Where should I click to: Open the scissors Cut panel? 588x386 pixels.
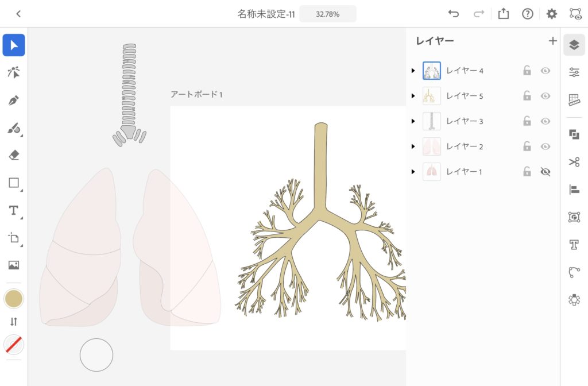(x=574, y=161)
